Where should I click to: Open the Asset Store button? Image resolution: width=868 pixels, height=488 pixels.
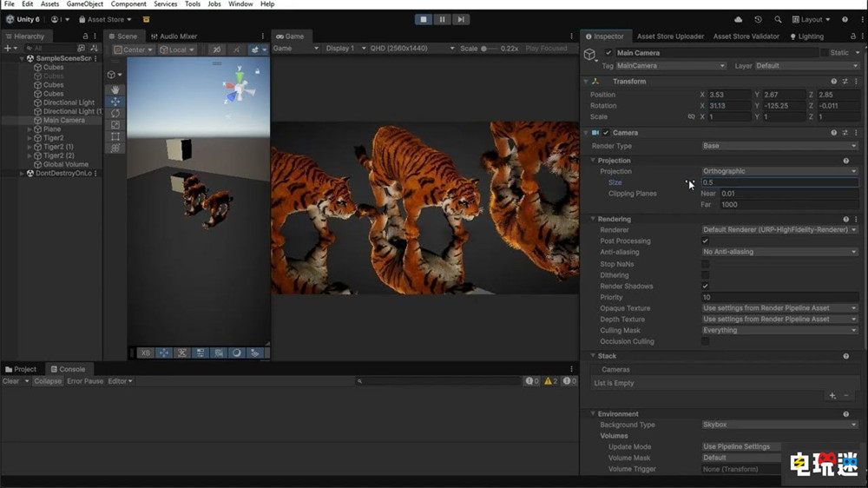(105, 19)
